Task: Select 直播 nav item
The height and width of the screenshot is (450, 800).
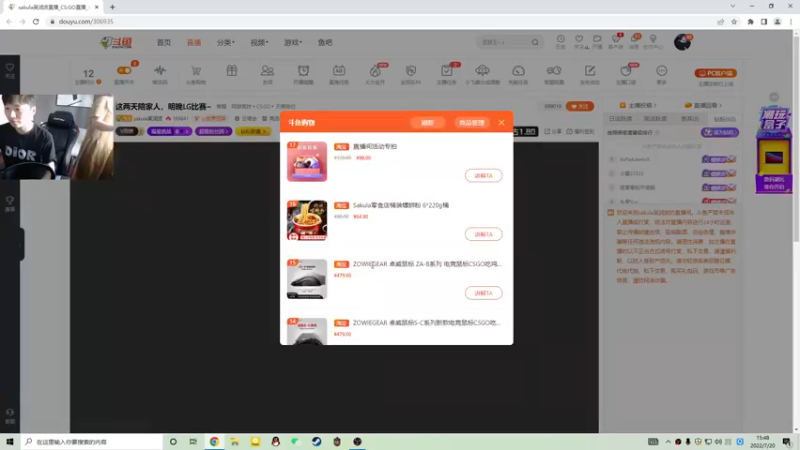Action: [194, 42]
